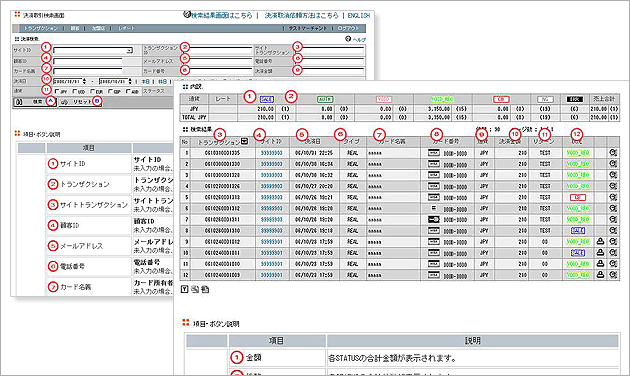Click the copy icon below results table
The height and width of the screenshot is (376, 630).
click(x=195, y=289)
